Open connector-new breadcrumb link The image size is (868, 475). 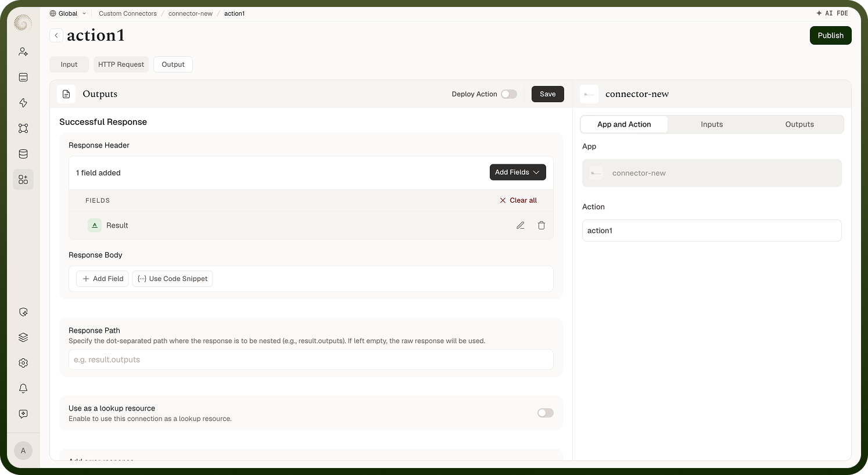pos(191,13)
